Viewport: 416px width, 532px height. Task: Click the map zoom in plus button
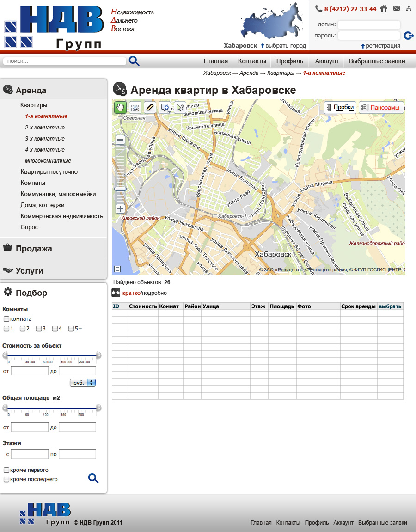(120, 208)
